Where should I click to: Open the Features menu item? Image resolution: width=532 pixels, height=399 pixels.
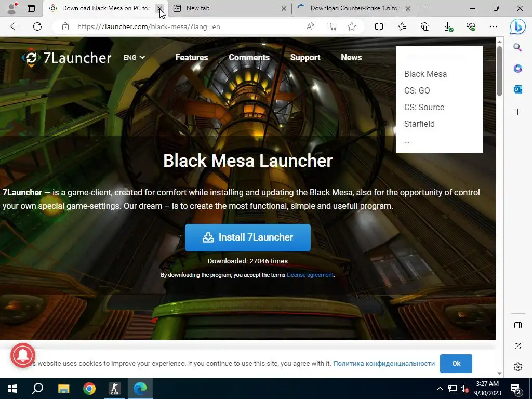[191, 57]
